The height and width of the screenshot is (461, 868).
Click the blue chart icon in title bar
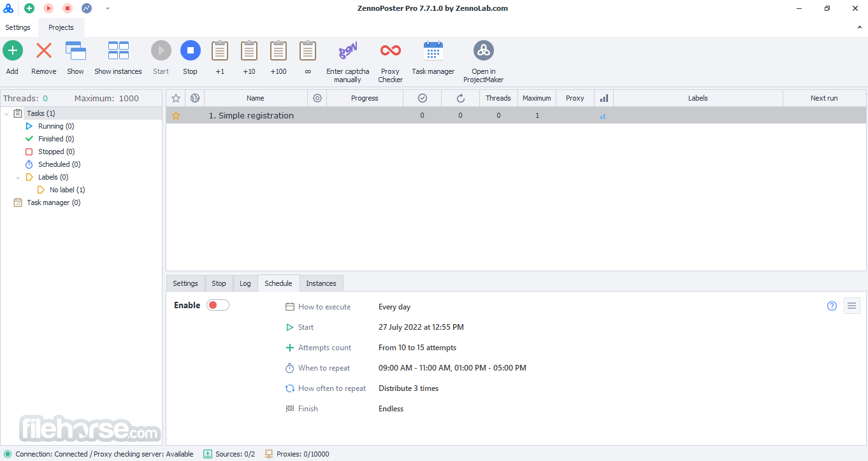tap(87, 8)
